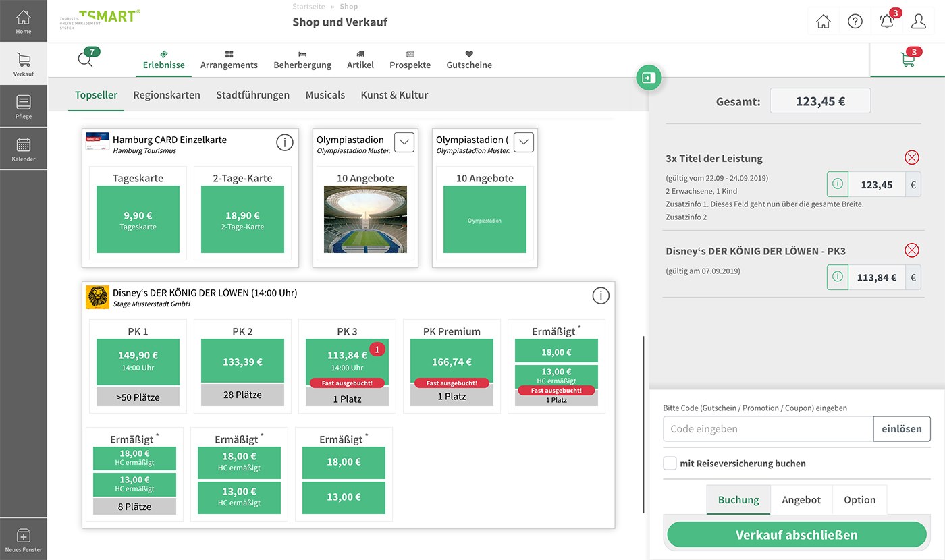Screen dimensions: 945x560
Task: Open the Kalender sidebar icon
Action: [x=24, y=149]
